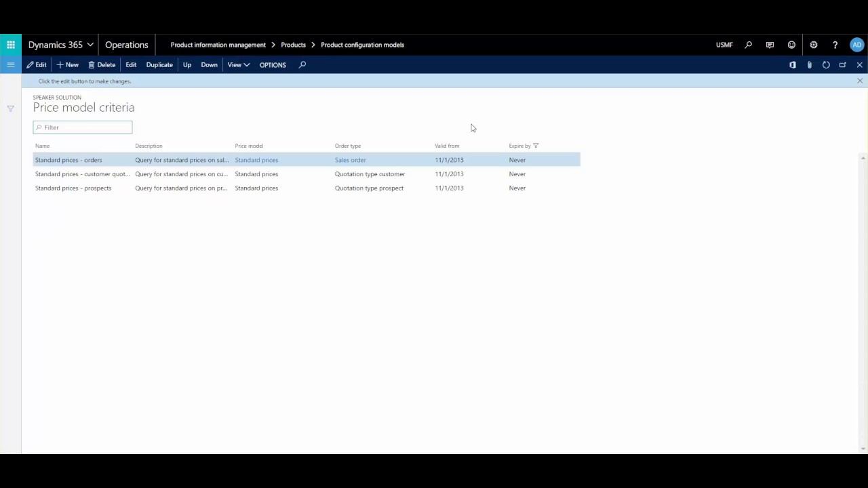Click the Open in Office icon
This screenshot has width=868, height=488.
click(793, 65)
